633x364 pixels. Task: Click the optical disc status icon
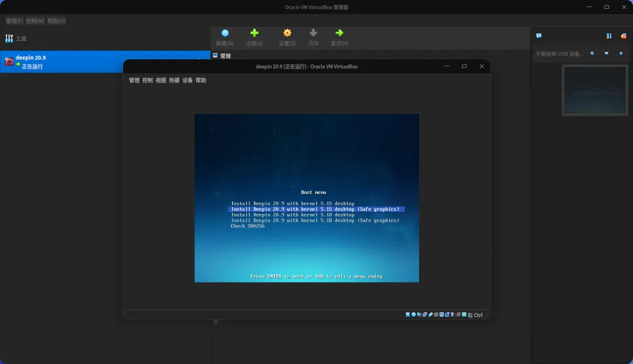click(413, 314)
